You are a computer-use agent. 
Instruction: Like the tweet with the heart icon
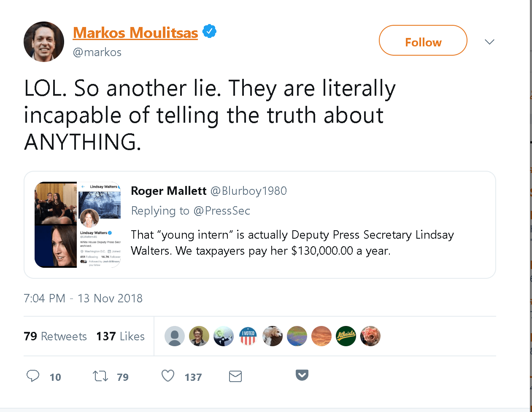point(167,376)
